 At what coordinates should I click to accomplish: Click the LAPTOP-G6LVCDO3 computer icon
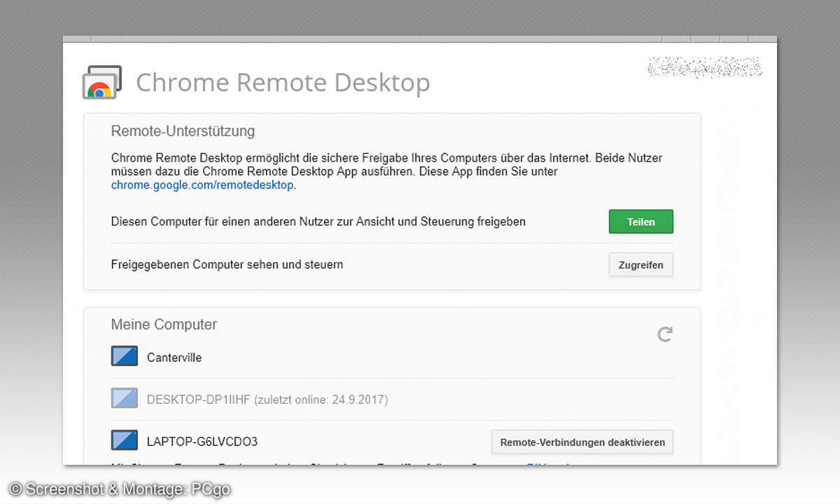click(x=125, y=441)
